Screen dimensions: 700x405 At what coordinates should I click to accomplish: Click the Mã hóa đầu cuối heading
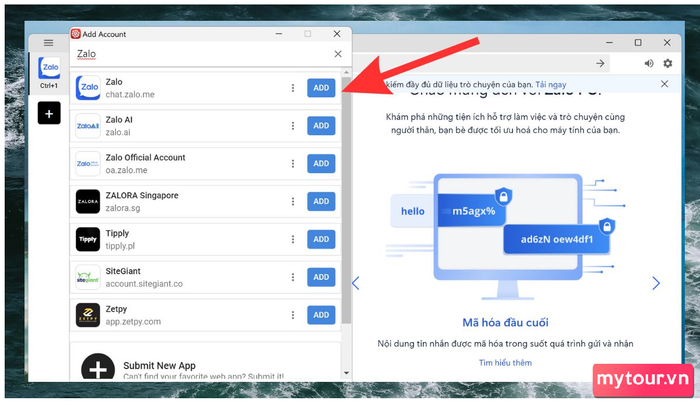(505, 322)
